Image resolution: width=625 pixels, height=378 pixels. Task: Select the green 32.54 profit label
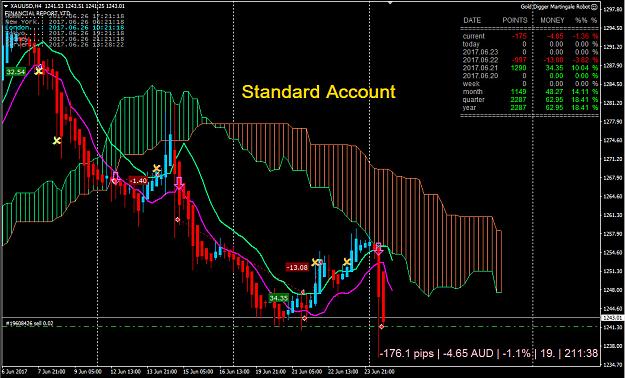[x=16, y=72]
